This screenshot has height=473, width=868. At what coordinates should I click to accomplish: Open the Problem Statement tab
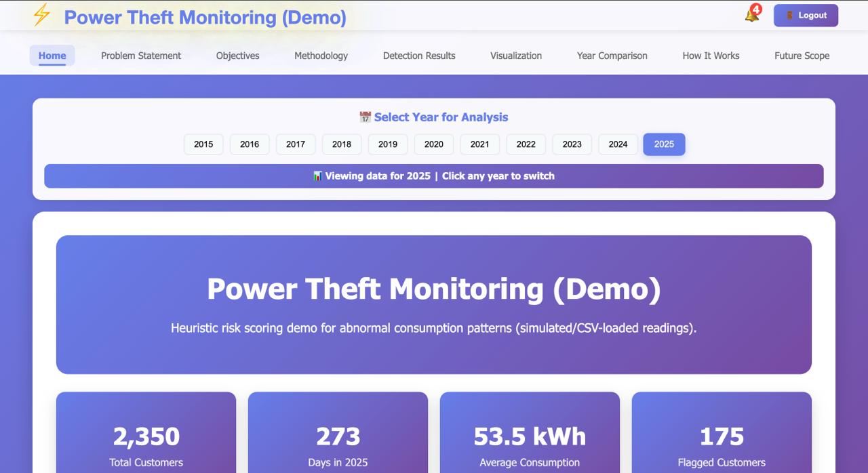(x=141, y=56)
